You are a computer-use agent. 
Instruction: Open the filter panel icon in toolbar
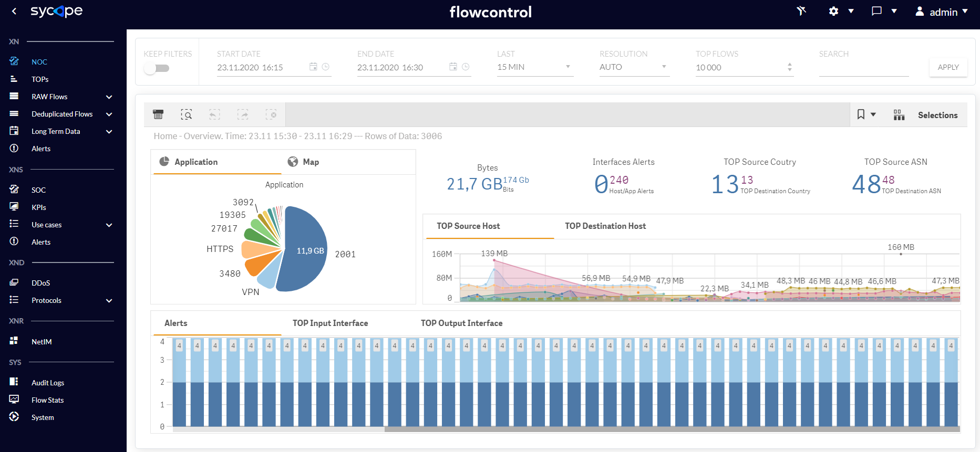point(158,114)
